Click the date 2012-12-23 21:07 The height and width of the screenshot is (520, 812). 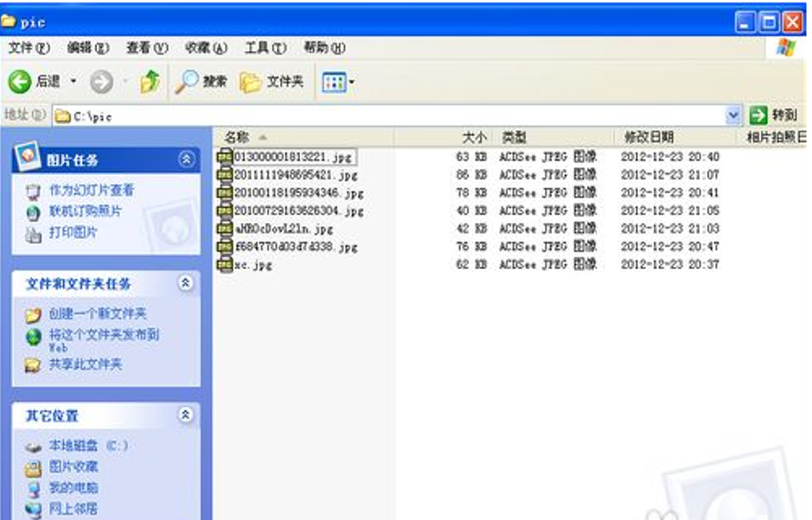pos(670,175)
